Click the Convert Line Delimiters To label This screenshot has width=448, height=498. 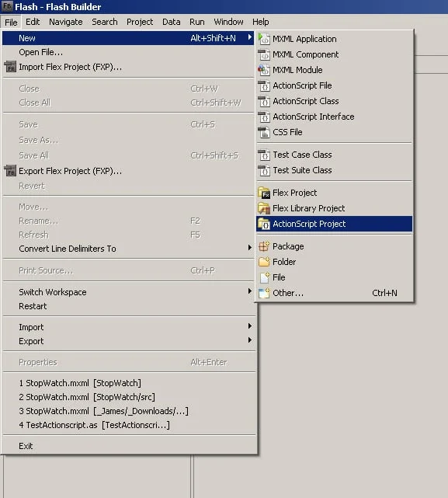68,249
